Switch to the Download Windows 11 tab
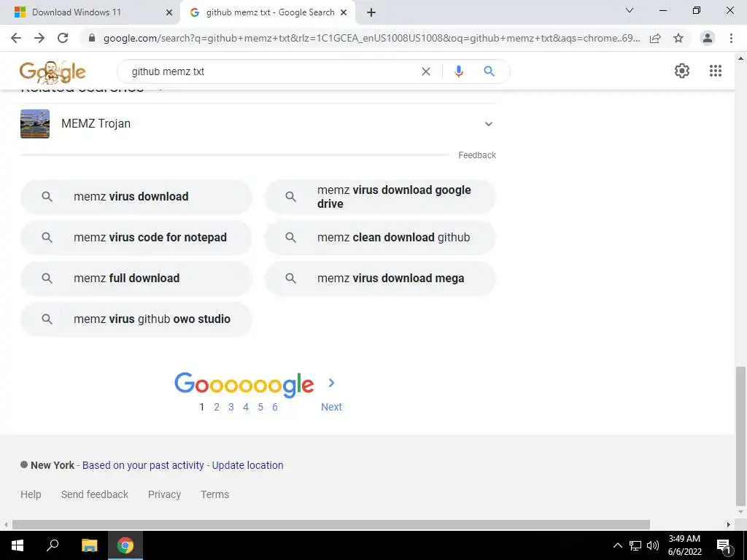The image size is (747, 560). point(90,12)
